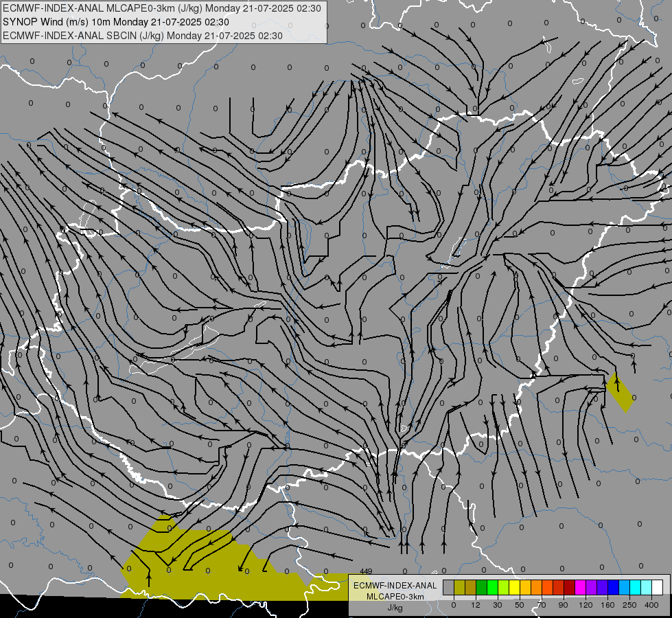Click the ECMWF-INDEX-ANAL SBCIN header line
This screenshot has height=618, width=672.
coord(143,36)
